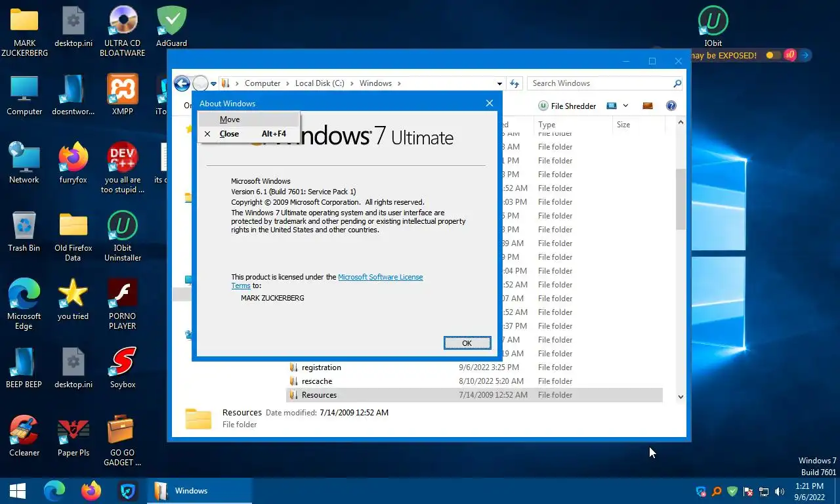Open the IObit shortcut at top right of desktop
This screenshot has width=840, height=504.
pos(713,27)
